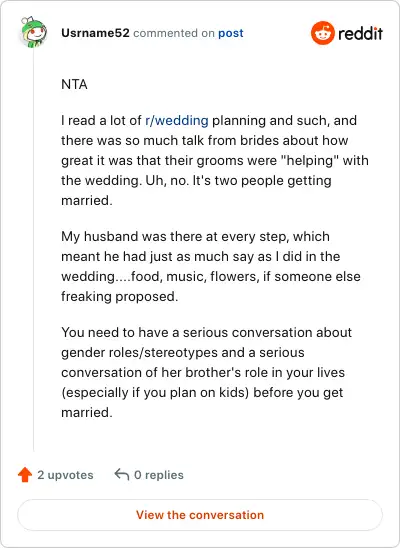Screen dimensions: 400x548
Task: Click the reddit wordmark text
Action: (361, 34)
